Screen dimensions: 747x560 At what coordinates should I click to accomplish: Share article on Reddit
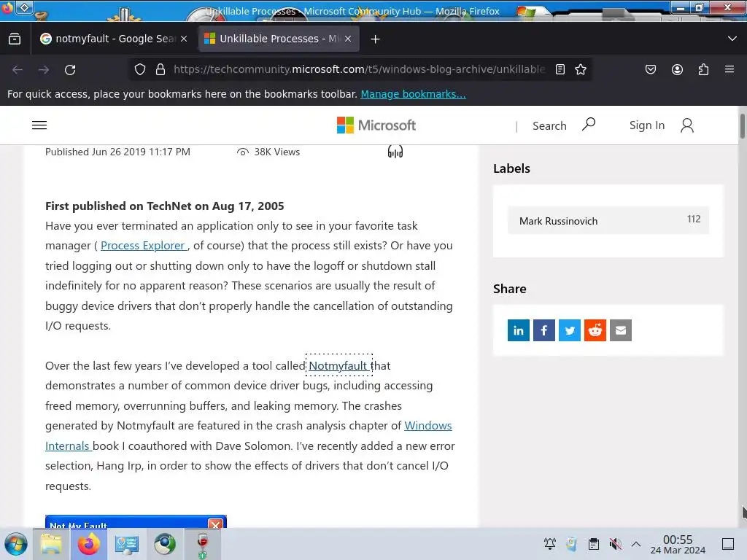(x=595, y=330)
